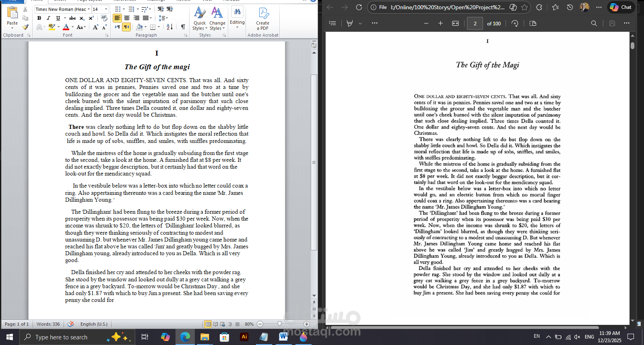Screen dimensions: 644x345
Task: Toggle Underline formatting in Word
Action: 58,18
